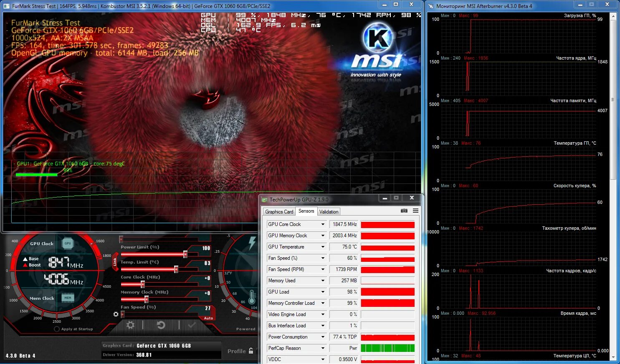620x364 pixels.
Task: Click the 'Частота ядра, МГц' graph label
Action: tap(576, 58)
